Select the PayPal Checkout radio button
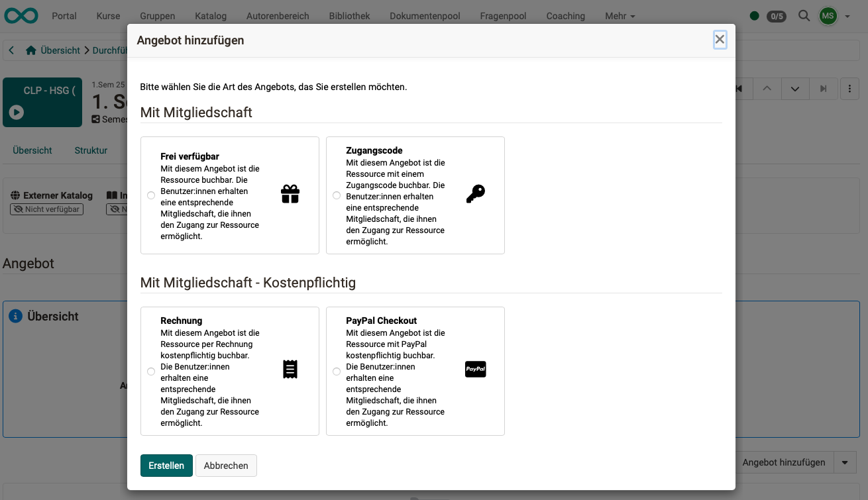Screen dimensions: 868x500 point(337,371)
